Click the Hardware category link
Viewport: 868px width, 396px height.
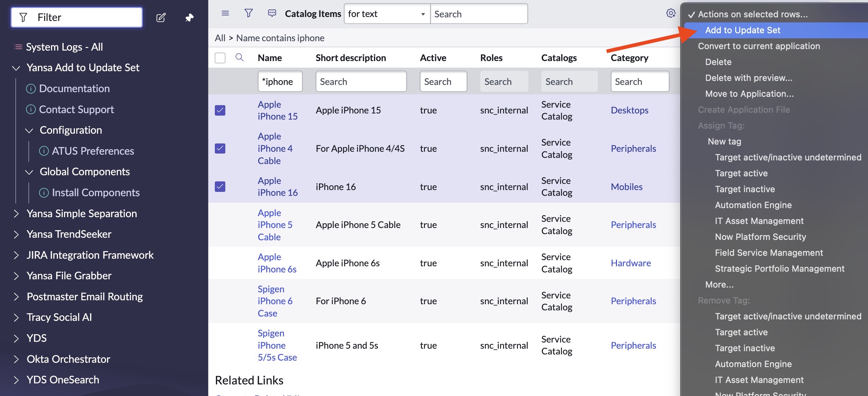coord(630,263)
